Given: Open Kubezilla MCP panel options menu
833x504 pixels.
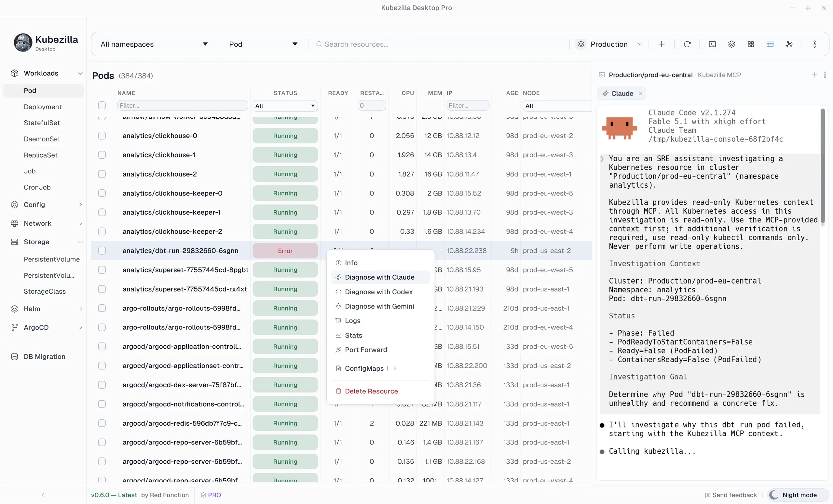Looking at the screenshot, I should coord(825,75).
